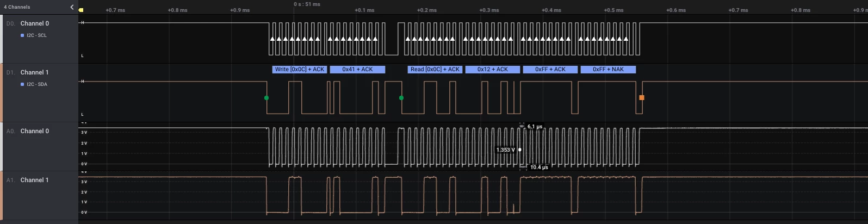Collapse the channel sidebar with the chevron

click(x=72, y=7)
